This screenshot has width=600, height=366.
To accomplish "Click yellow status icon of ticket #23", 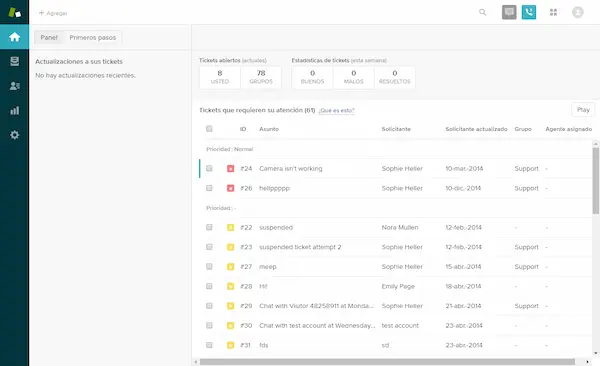I will [230, 247].
